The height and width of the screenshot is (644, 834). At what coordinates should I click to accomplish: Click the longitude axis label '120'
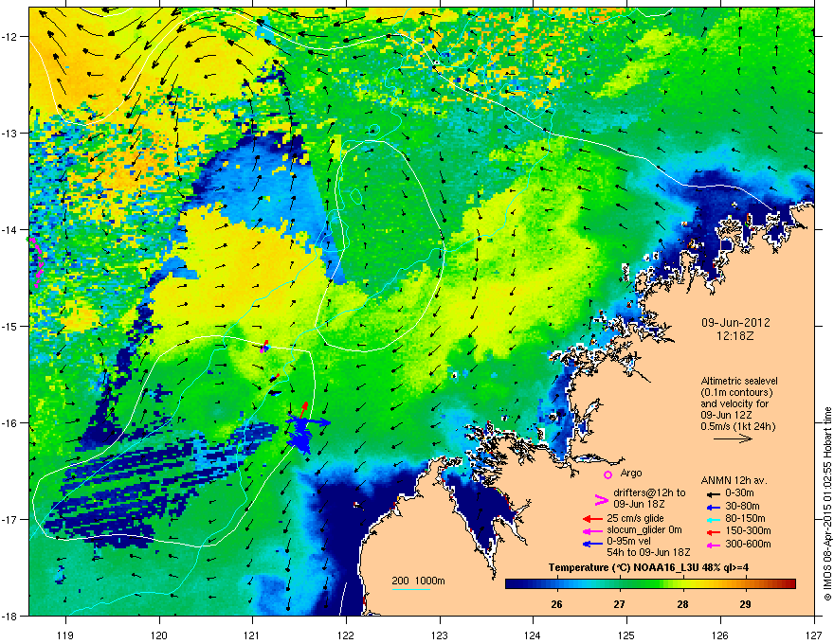pos(159,635)
